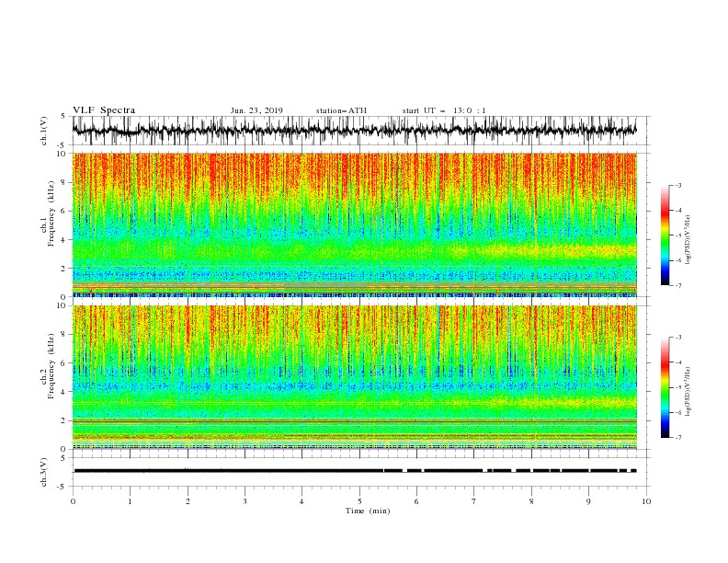Click the "7" tick on the time axis
728x563 pixels.
click(474, 501)
